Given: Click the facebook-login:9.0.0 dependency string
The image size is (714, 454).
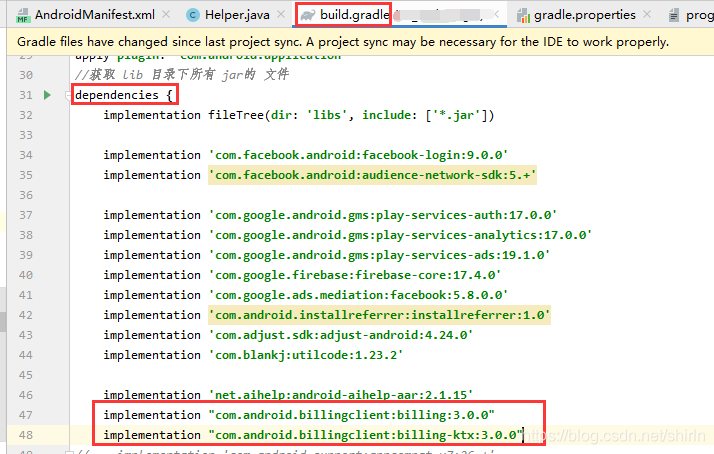Looking at the screenshot, I should [x=358, y=155].
